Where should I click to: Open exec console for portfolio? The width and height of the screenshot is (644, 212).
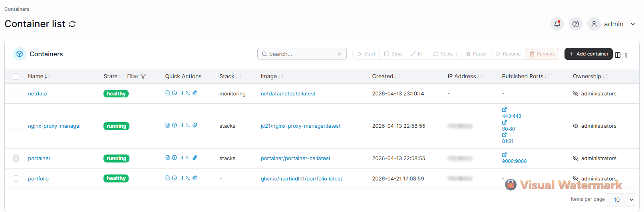(188, 178)
